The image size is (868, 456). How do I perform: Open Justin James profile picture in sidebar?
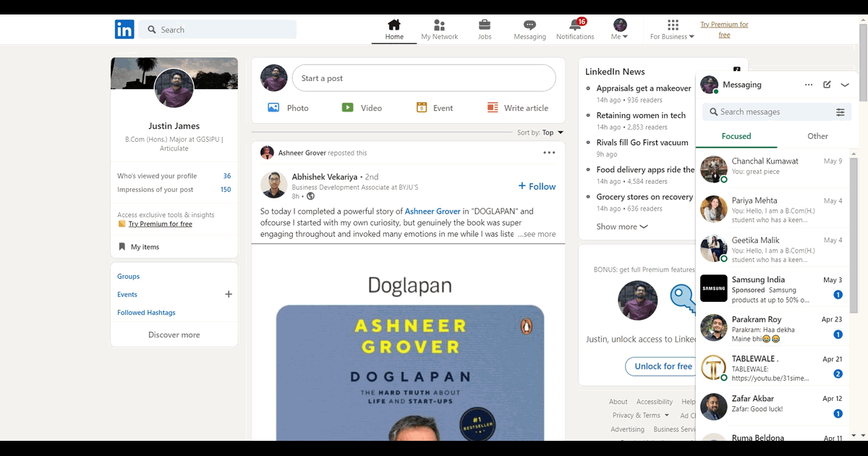point(174,88)
